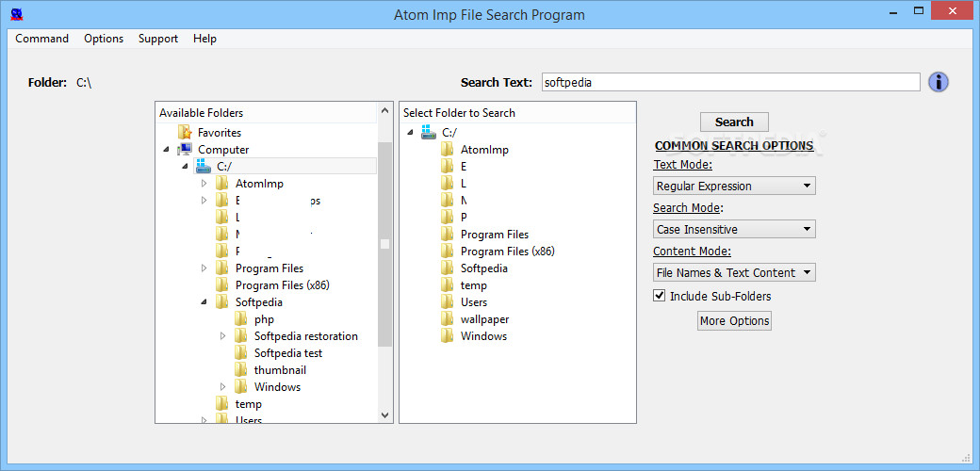This screenshot has height=471, width=980.
Task: Open the Help menu
Action: tap(205, 39)
